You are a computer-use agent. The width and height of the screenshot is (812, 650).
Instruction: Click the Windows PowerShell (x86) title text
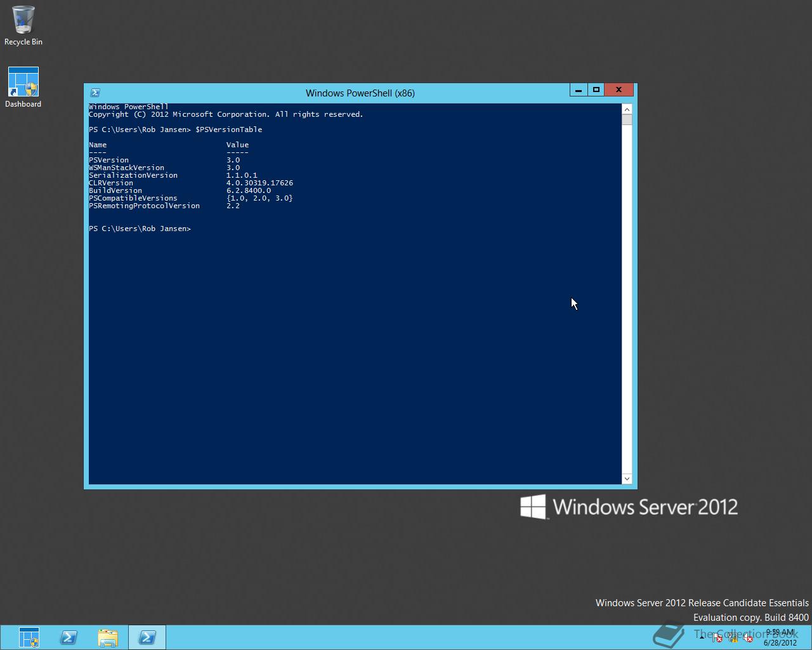click(x=360, y=93)
